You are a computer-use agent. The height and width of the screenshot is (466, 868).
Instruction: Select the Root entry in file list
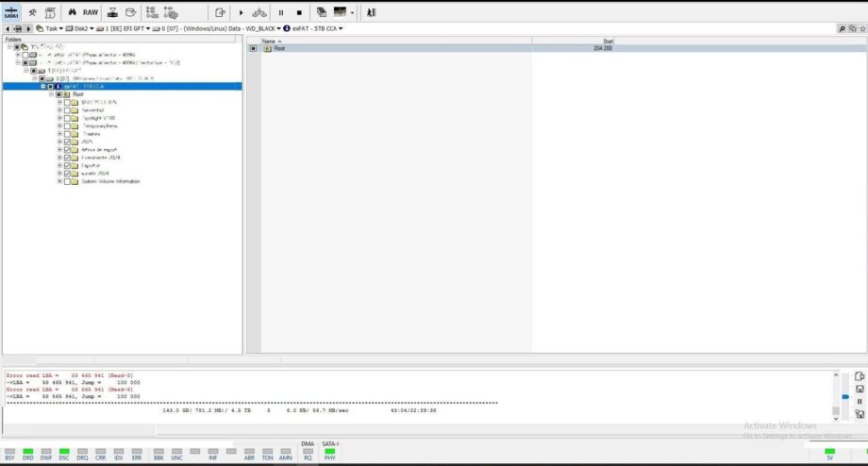pyautogui.click(x=279, y=49)
